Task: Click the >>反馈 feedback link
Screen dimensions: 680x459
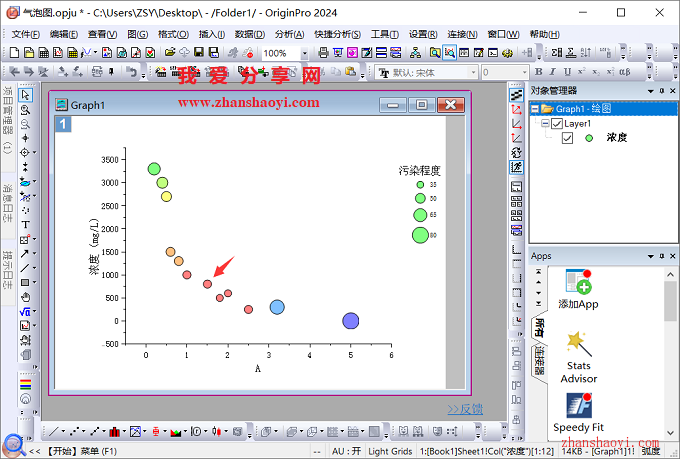Action: pyautogui.click(x=465, y=409)
